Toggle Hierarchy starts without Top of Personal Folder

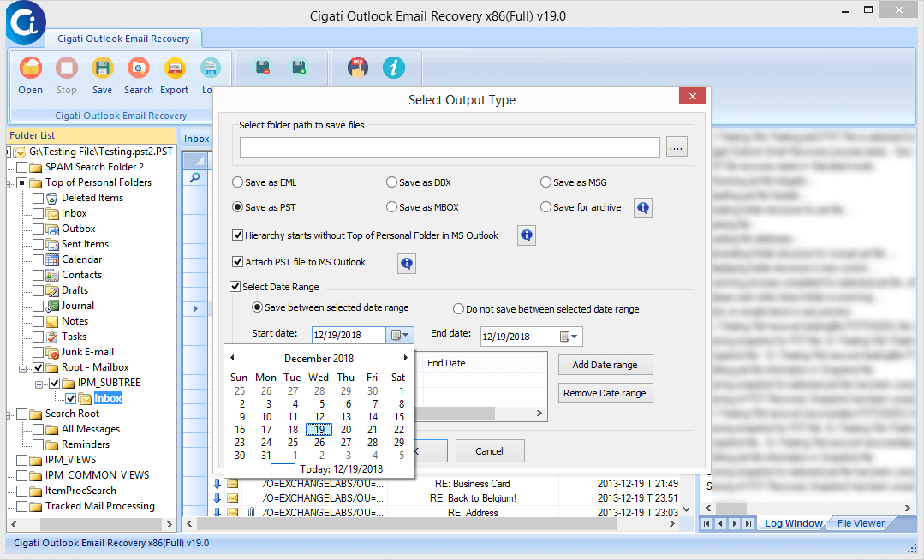237,235
